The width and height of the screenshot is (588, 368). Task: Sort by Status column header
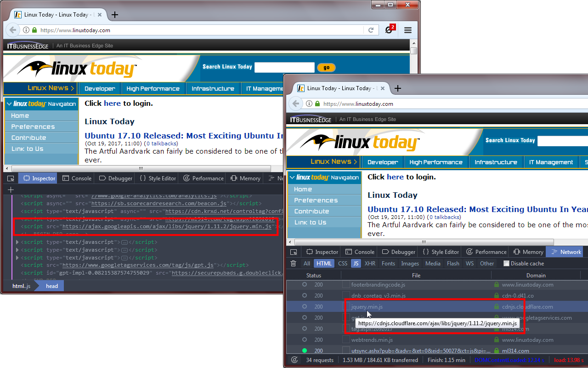314,276
